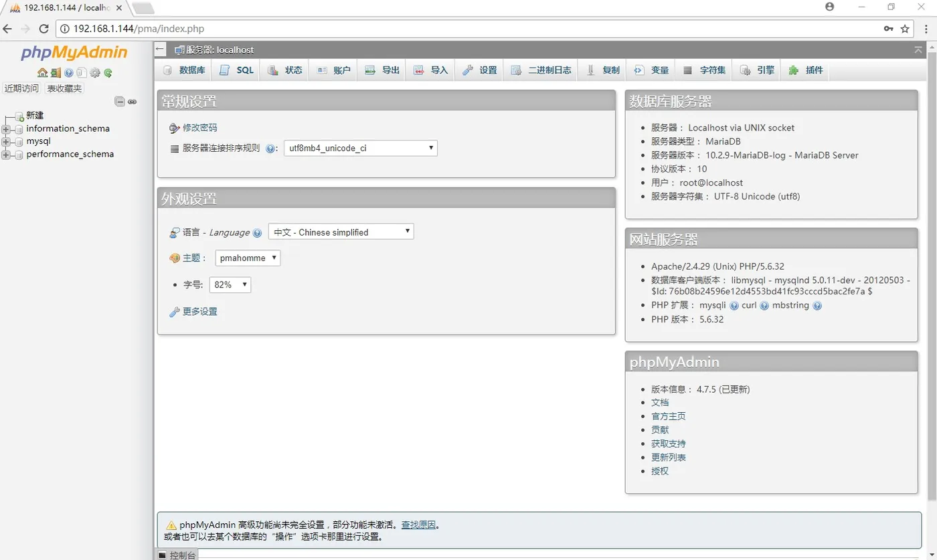Click help icon after mbstring extension
937x560 pixels.
coord(817,306)
